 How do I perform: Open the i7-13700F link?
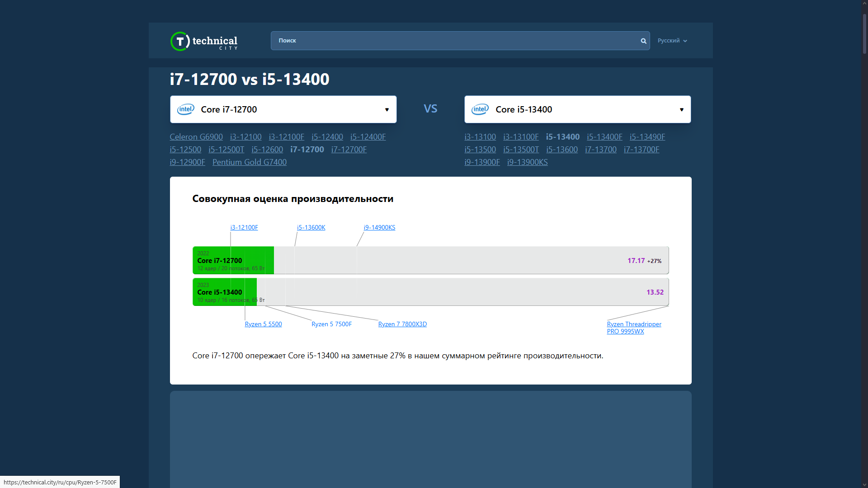pos(642,150)
